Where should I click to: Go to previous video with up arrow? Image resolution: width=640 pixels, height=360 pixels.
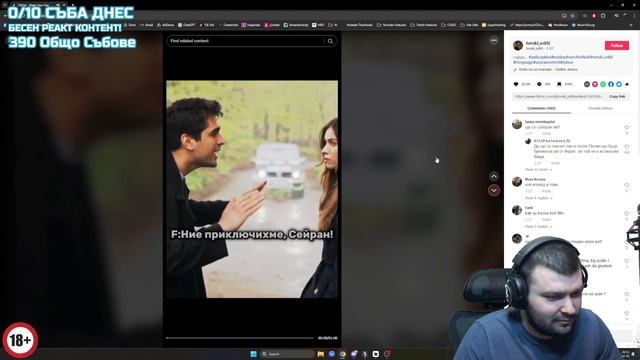pos(493,176)
